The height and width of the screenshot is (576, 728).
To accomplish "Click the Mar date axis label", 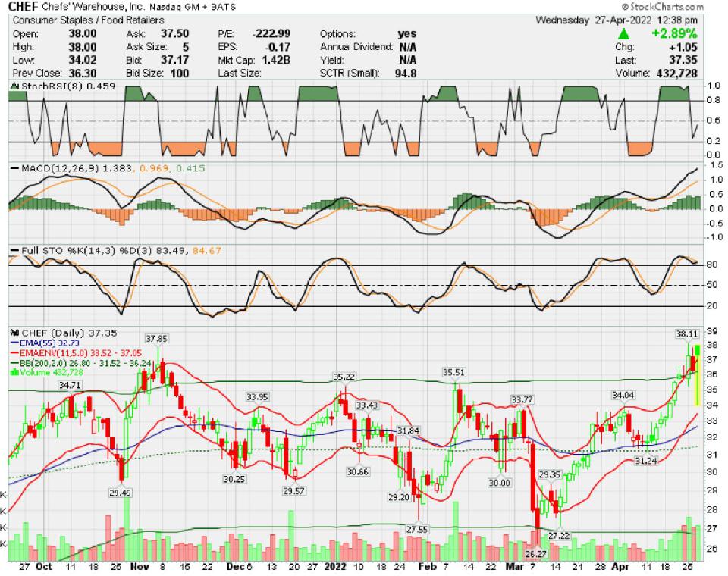I will coord(514,567).
